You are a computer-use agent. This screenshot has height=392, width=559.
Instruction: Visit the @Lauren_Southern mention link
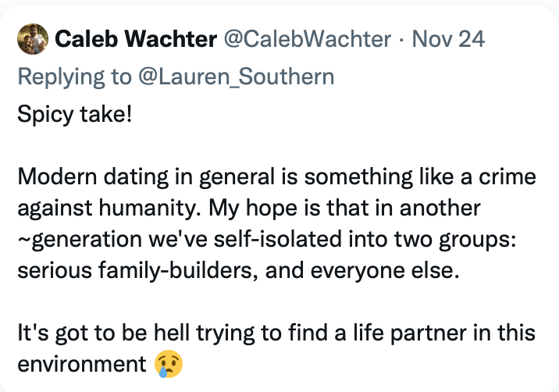238,76
